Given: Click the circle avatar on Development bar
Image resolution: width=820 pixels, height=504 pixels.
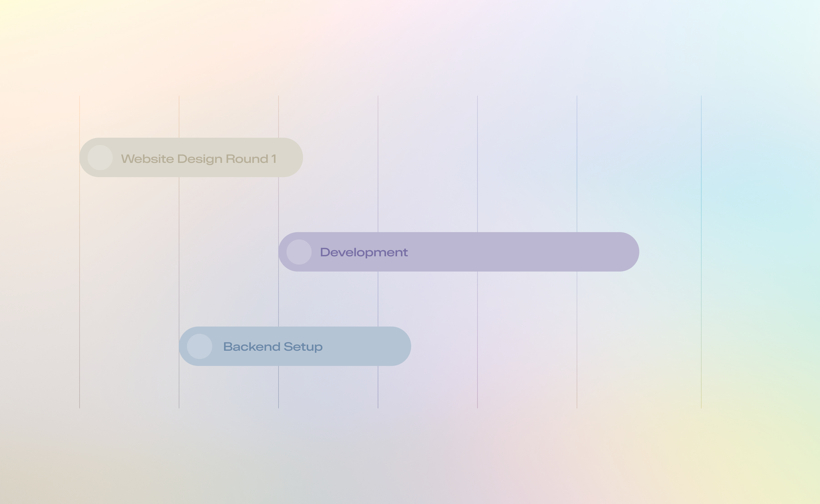Looking at the screenshot, I should [299, 252].
